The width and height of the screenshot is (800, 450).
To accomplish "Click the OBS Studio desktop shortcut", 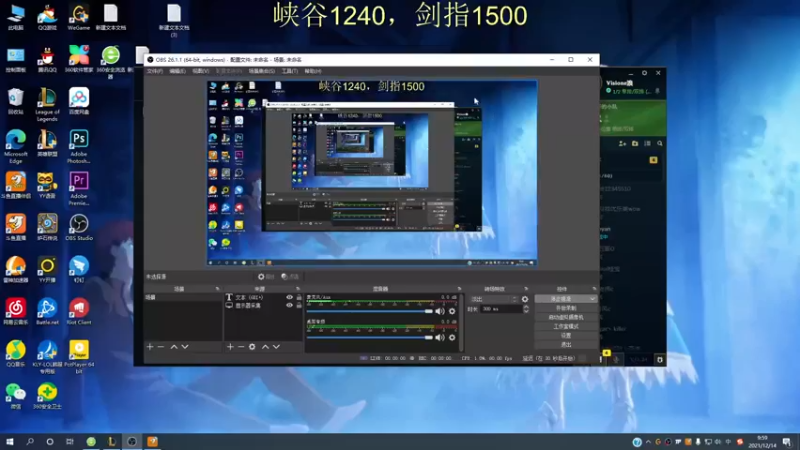I will coord(79,228).
